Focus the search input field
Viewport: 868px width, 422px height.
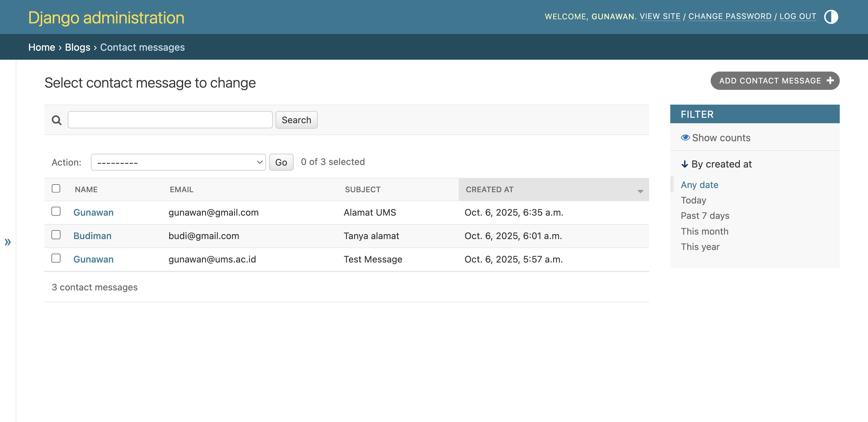(x=170, y=120)
